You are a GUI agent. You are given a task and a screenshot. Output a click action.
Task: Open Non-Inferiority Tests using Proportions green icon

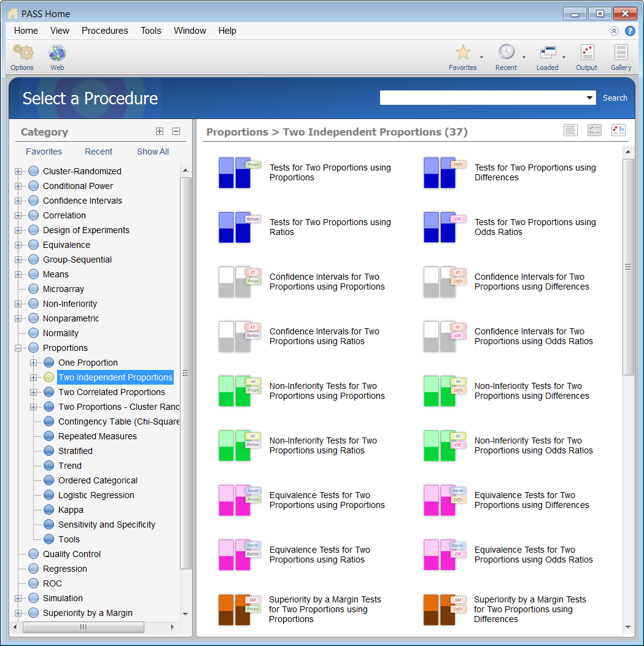[x=239, y=391]
